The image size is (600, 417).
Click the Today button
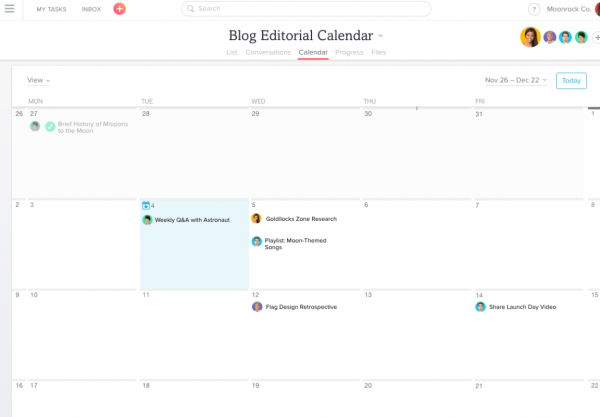pos(571,81)
